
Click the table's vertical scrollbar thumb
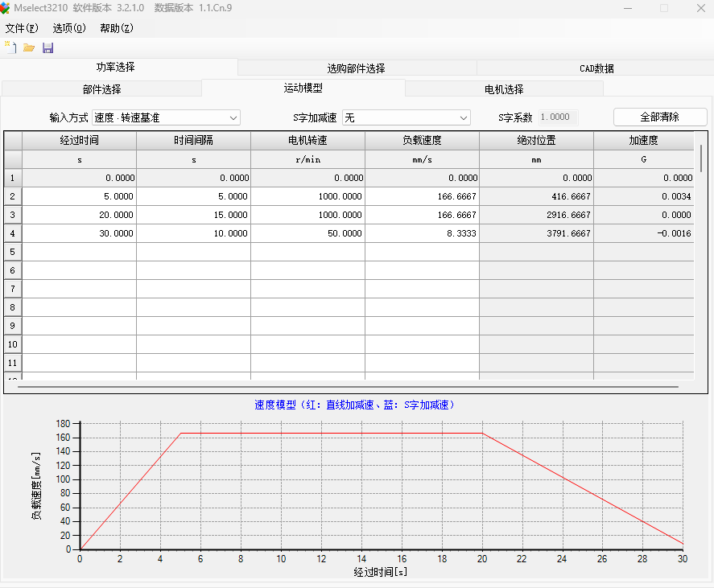point(701,158)
